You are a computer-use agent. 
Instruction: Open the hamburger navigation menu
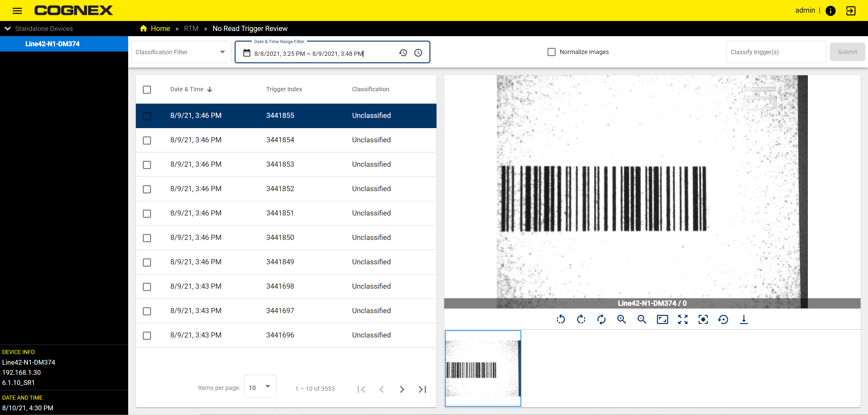tap(17, 11)
